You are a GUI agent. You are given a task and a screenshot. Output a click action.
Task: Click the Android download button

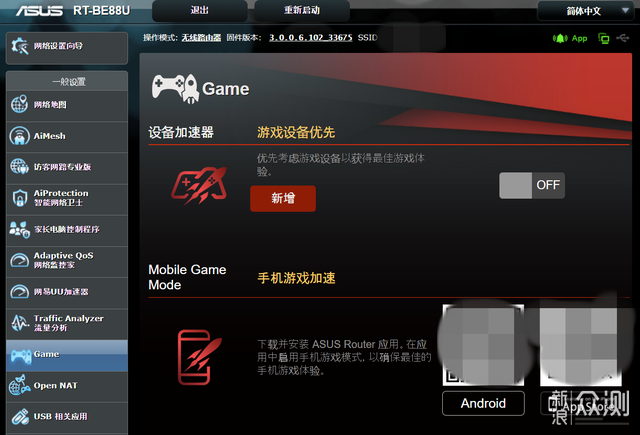click(x=483, y=403)
